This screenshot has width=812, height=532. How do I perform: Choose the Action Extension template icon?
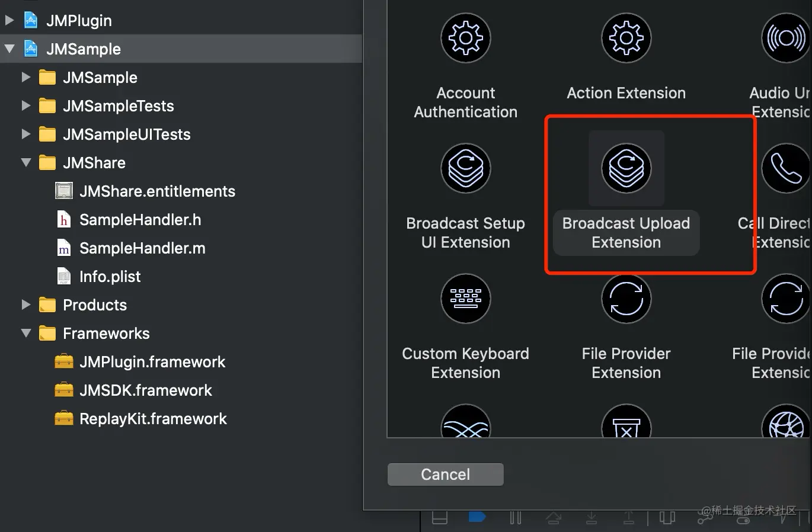pos(626,39)
